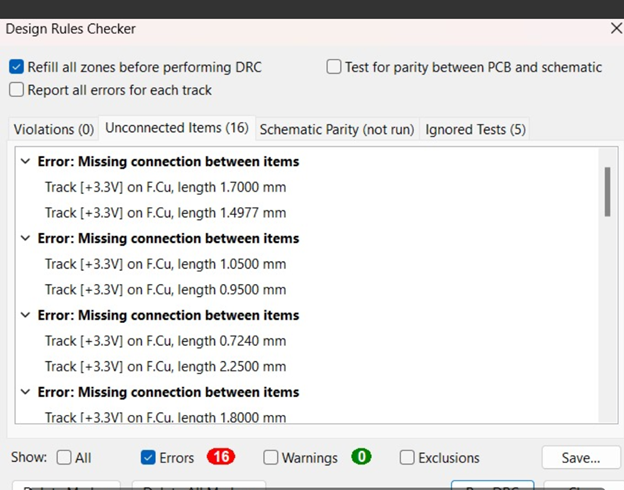Select the Unconnected Items (16) tab
624x490 pixels.
(x=176, y=128)
